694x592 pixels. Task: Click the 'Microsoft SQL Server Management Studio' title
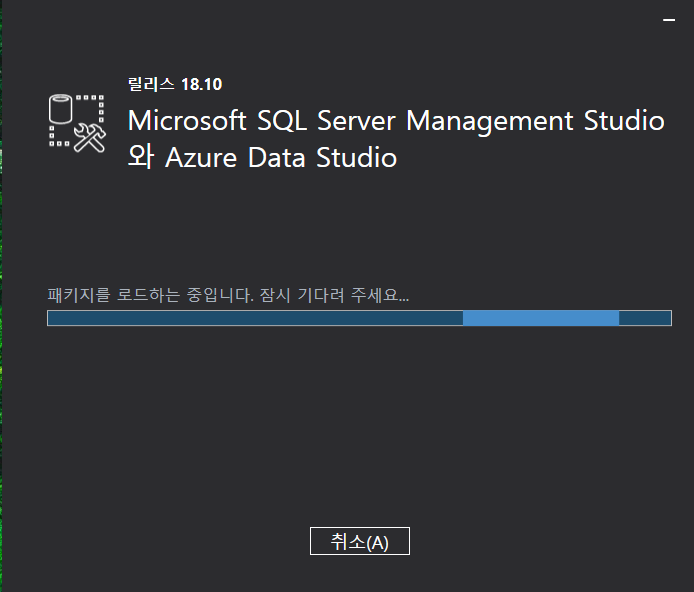tap(396, 121)
